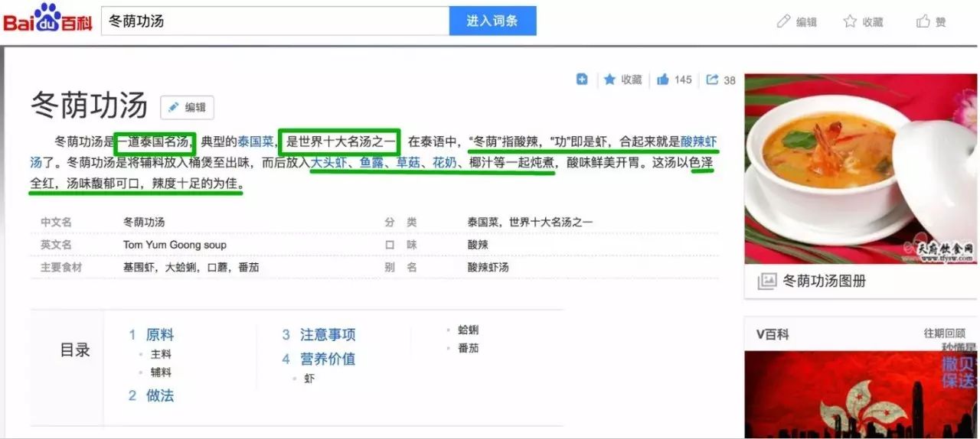The height and width of the screenshot is (439, 980).
Task: Jump to subsection 蛤蜊
Action: 468,330
